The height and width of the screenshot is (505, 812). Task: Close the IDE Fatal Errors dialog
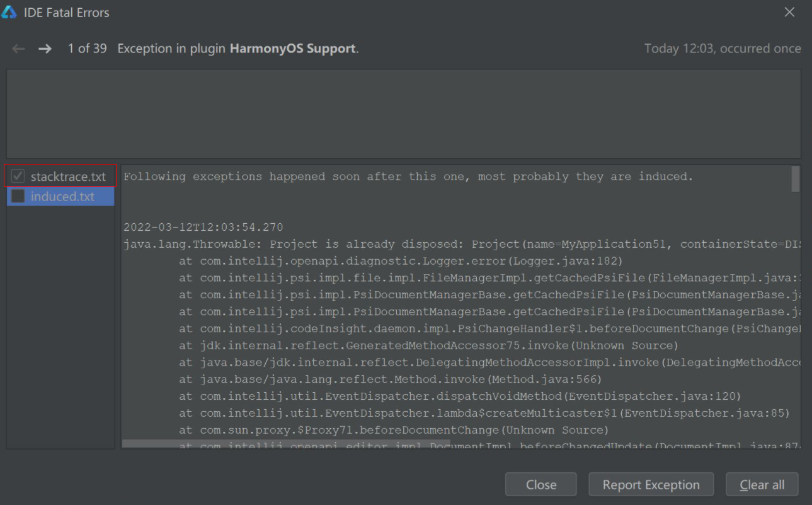pyautogui.click(x=789, y=12)
